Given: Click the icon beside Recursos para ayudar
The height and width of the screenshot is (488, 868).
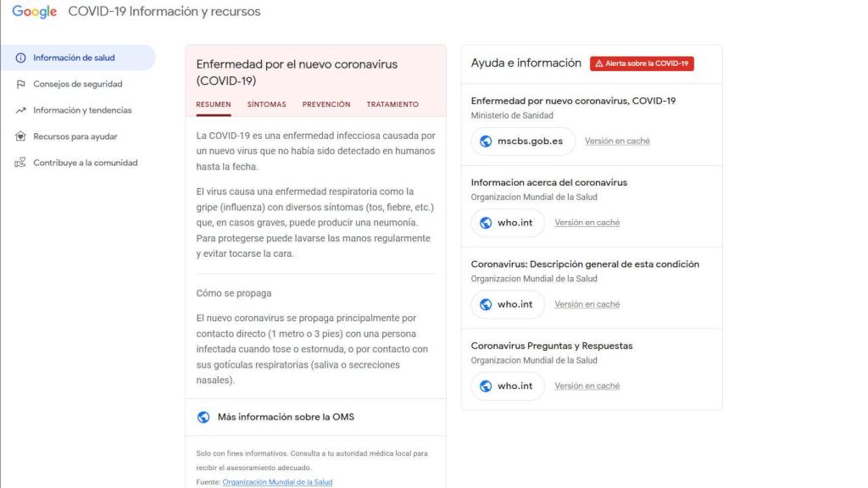Looking at the screenshot, I should tap(20, 136).
